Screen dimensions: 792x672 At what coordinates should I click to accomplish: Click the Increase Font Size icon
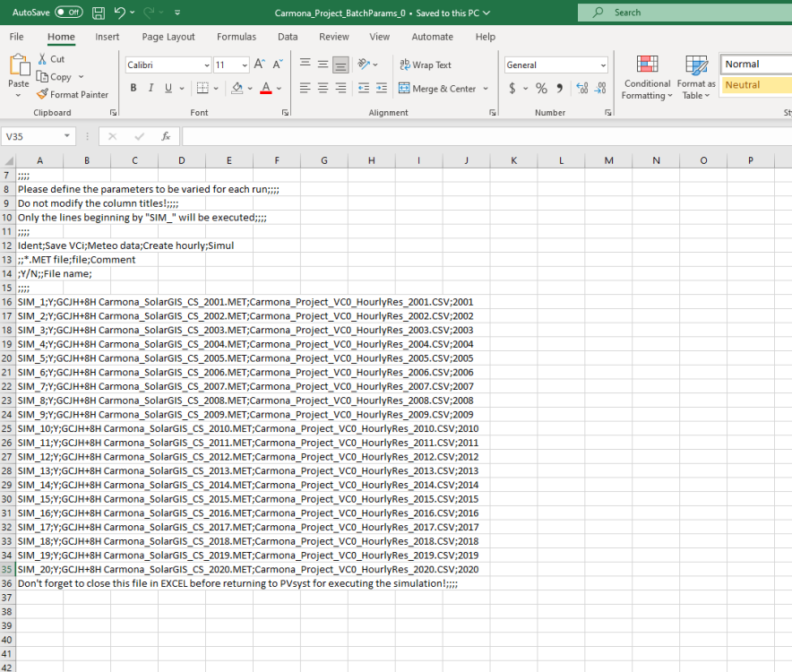(x=259, y=65)
